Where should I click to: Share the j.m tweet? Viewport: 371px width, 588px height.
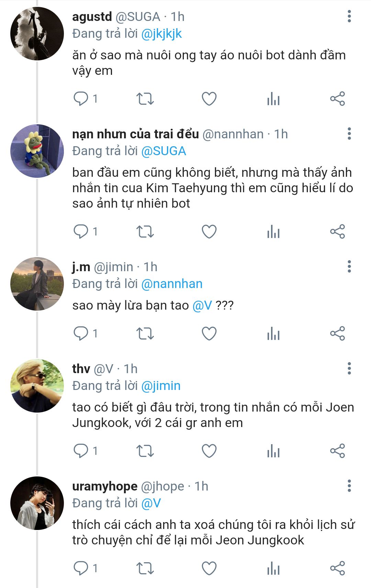click(x=337, y=333)
